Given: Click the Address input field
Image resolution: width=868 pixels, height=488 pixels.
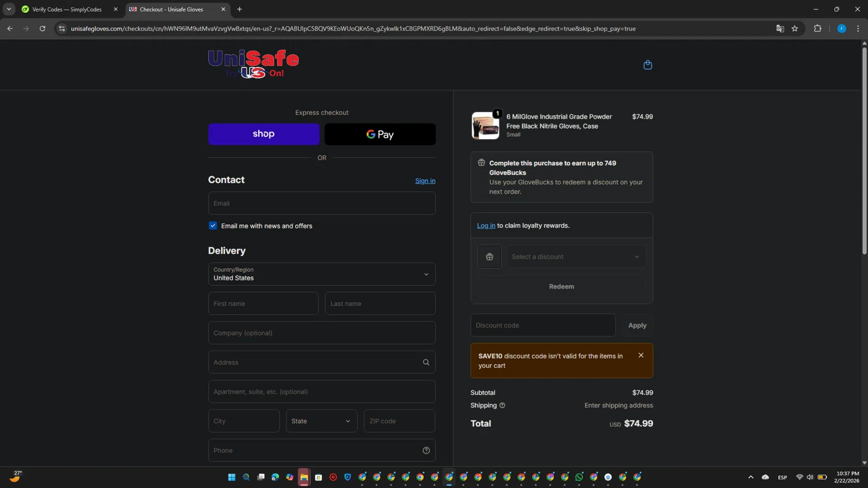Looking at the screenshot, I should [322, 363].
